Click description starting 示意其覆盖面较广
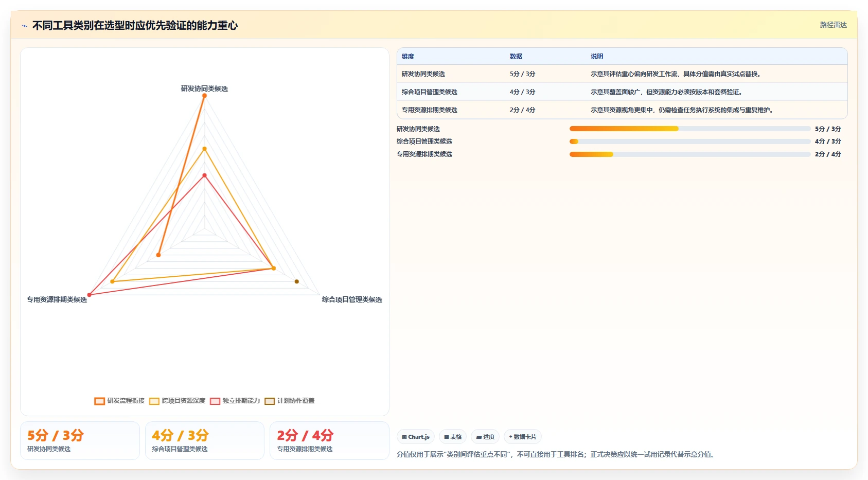 pos(667,92)
